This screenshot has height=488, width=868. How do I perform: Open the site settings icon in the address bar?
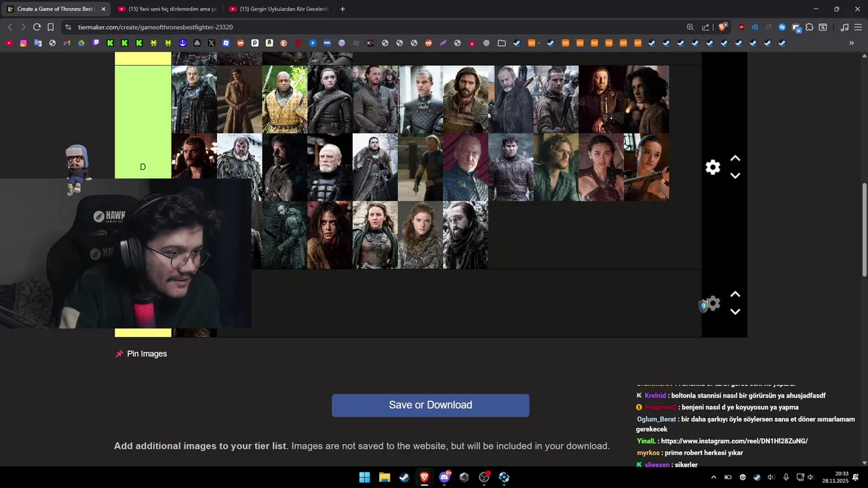[68, 27]
